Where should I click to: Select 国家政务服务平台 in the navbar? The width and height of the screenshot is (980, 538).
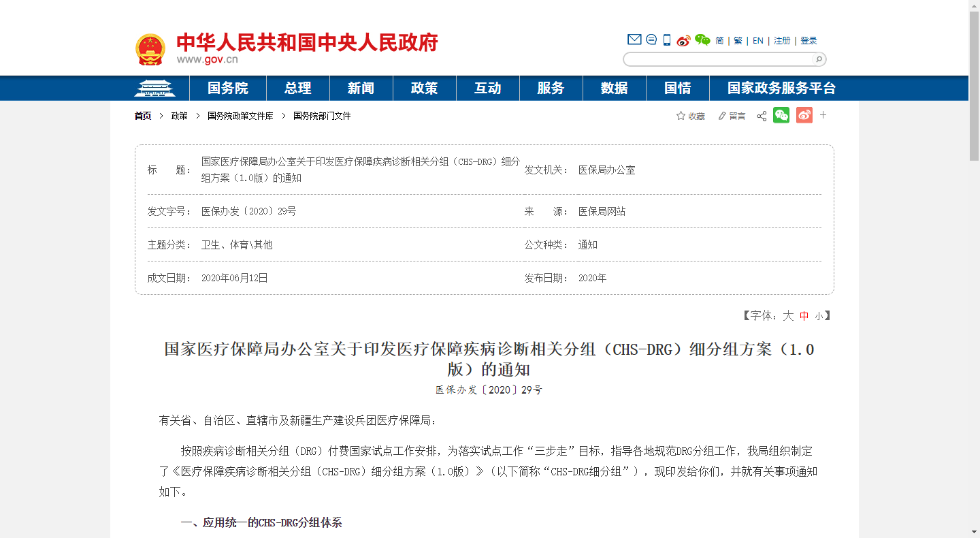[x=781, y=89]
